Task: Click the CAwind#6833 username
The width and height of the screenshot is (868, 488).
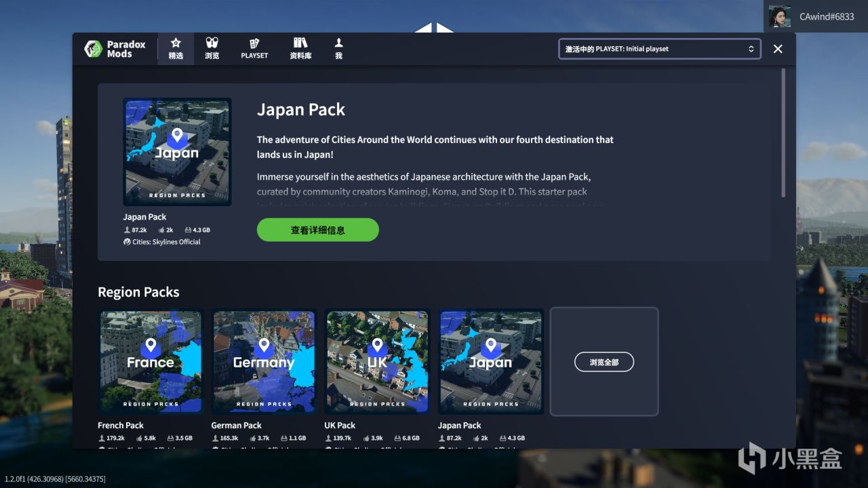Action: point(827,16)
